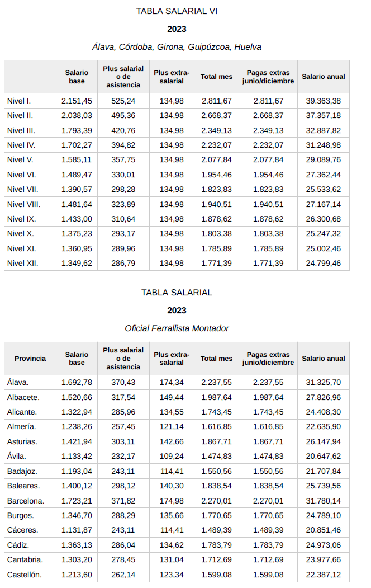
Task: Click the "TABLA SALARIAL VI" title
Action: pos(177,11)
